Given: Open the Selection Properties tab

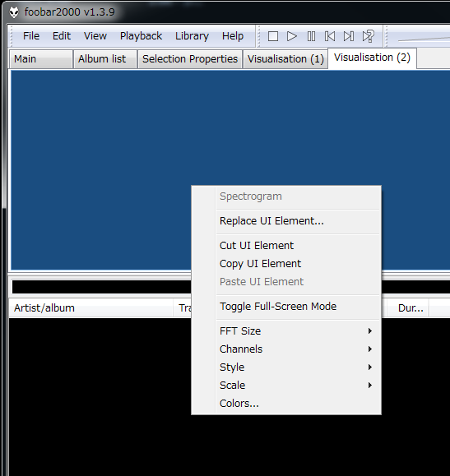Looking at the screenshot, I should tap(190, 59).
